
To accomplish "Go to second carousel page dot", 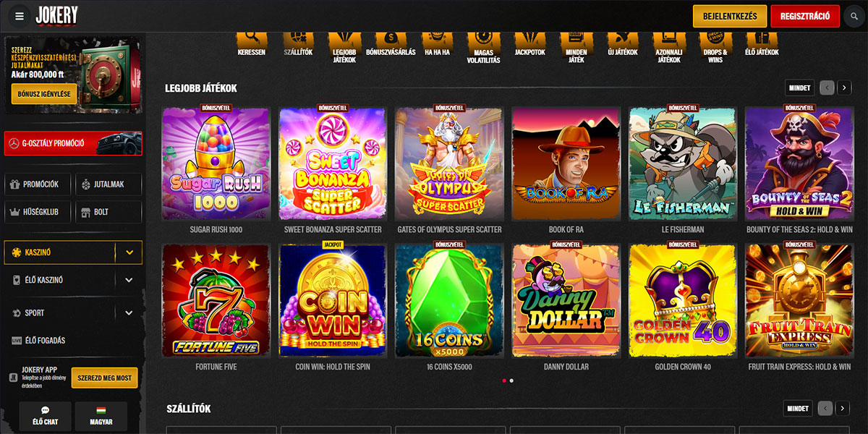I will click(x=511, y=380).
